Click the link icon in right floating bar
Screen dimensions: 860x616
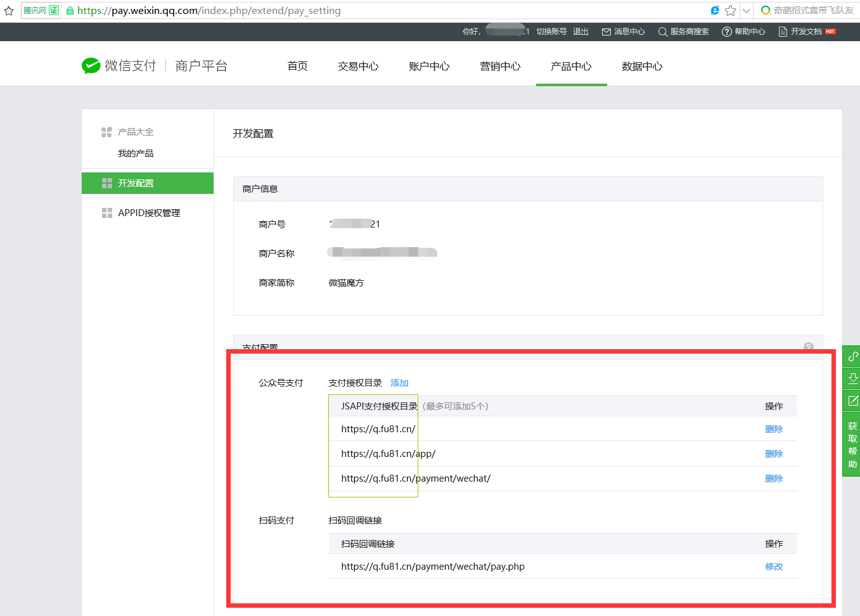[x=852, y=356]
